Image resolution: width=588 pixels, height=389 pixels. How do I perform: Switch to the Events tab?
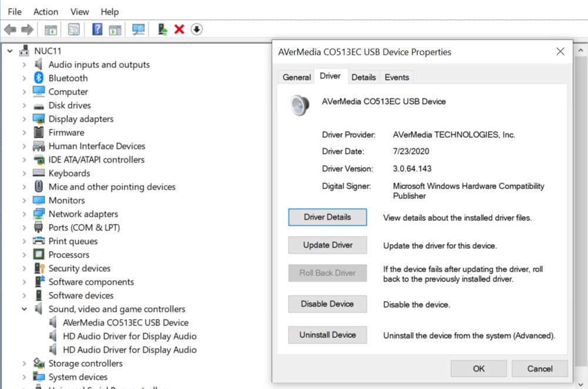click(x=397, y=77)
